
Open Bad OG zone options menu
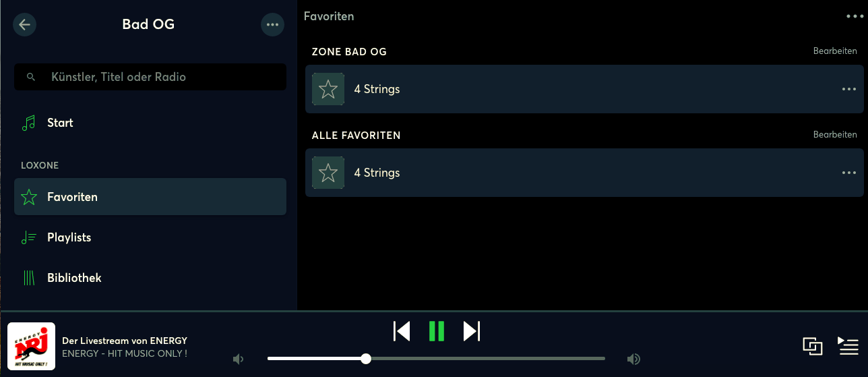[x=272, y=25]
